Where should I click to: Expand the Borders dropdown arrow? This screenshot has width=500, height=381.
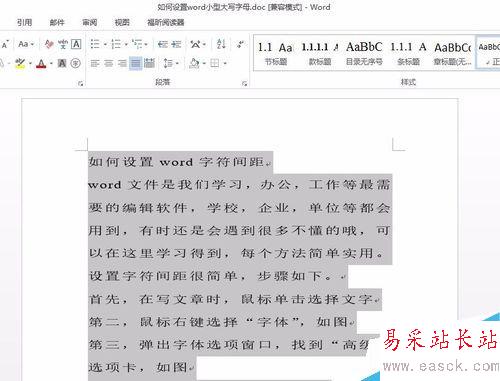point(225,63)
